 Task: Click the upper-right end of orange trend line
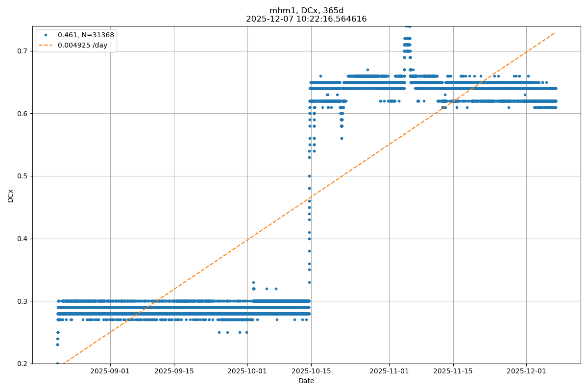tap(554, 33)
